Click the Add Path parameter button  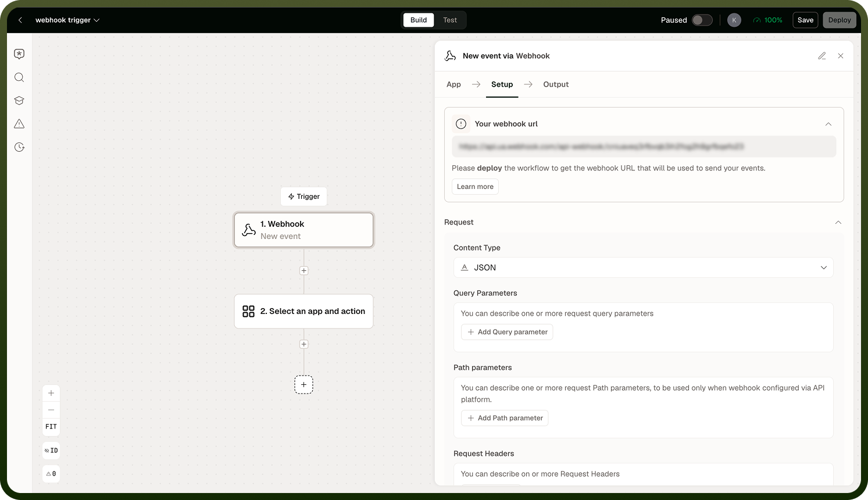pos(505,418)
